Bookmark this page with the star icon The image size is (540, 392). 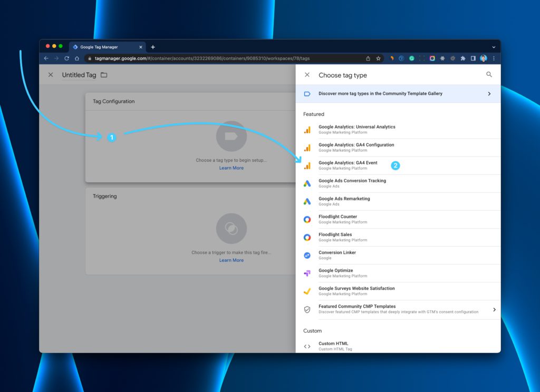[378, 58]
